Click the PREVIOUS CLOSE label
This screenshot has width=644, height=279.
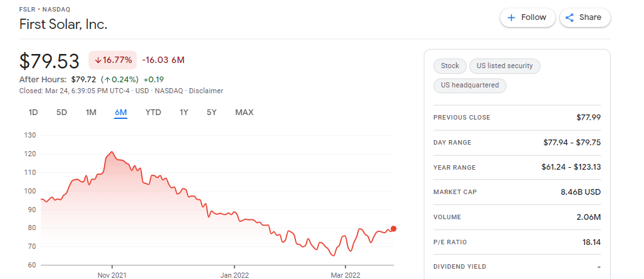pyautogui.click(x=462, y=118)
